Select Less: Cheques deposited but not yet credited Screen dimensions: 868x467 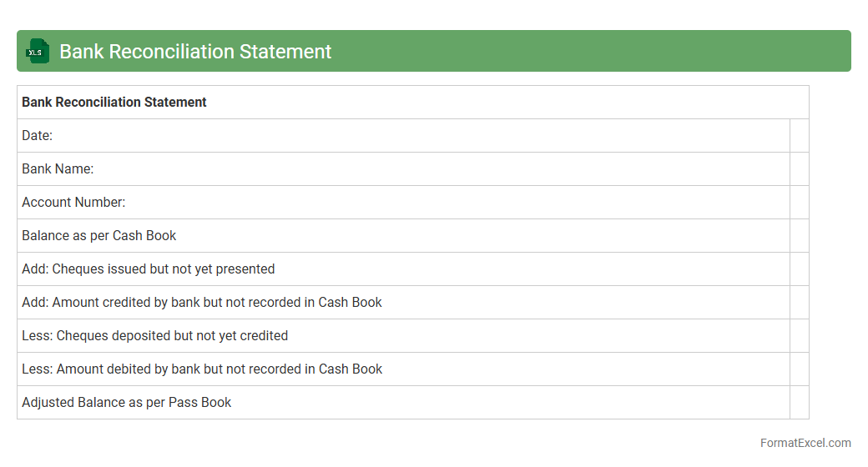155,336
